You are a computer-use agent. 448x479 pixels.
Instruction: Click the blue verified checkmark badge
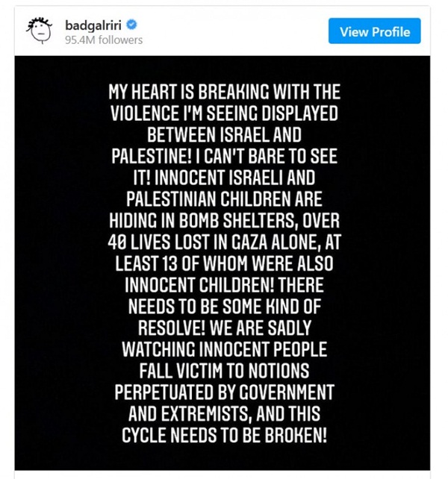coord(132,25)
